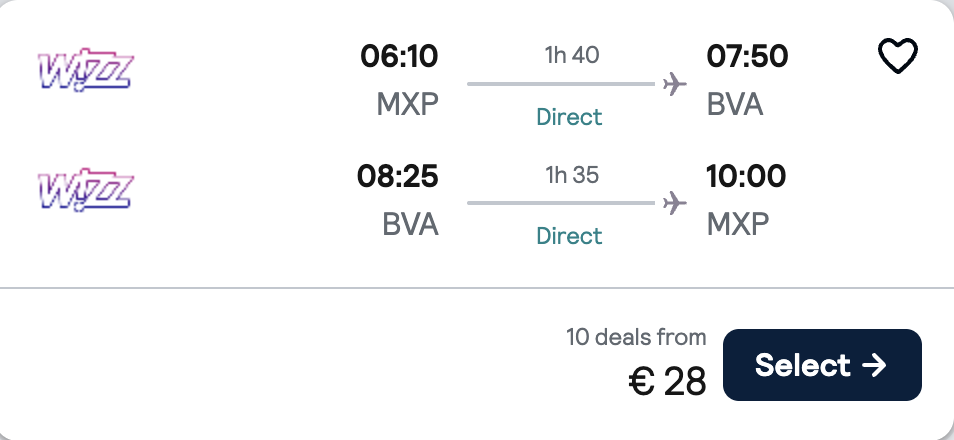The image size is (954, 440).
Task: Click the € 28 price
Action: click(667, 381)
